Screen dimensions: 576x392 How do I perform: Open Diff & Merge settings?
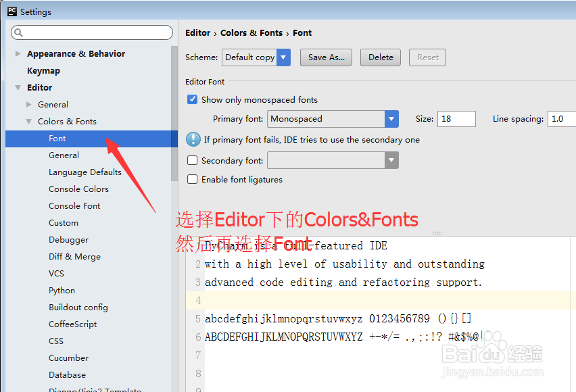pos(74,257)
